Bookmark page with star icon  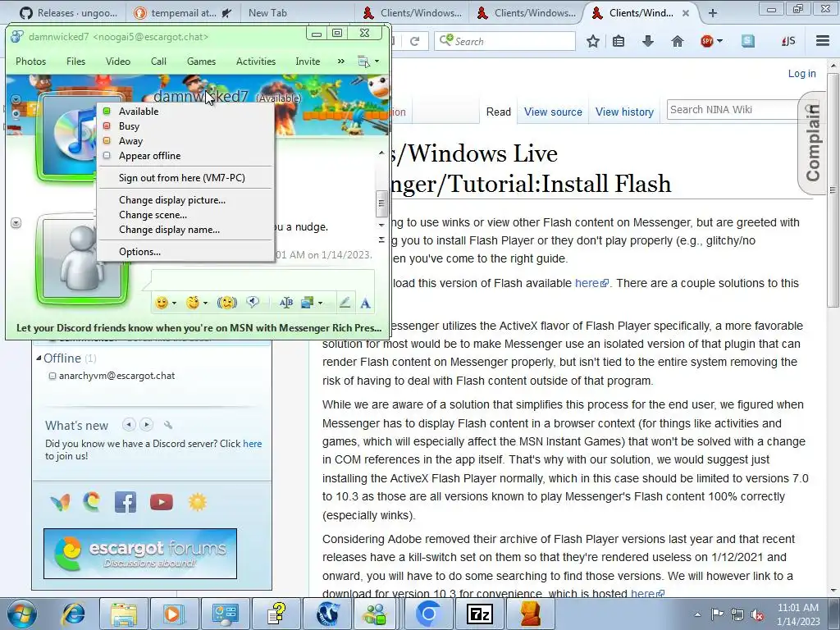(x=592, y=41)
